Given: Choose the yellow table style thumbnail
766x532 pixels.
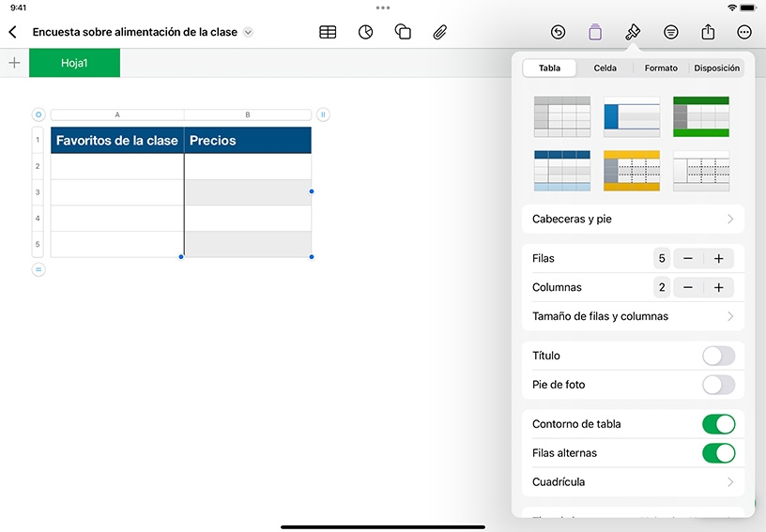Looking at the screenshot, I should point(632,171).
